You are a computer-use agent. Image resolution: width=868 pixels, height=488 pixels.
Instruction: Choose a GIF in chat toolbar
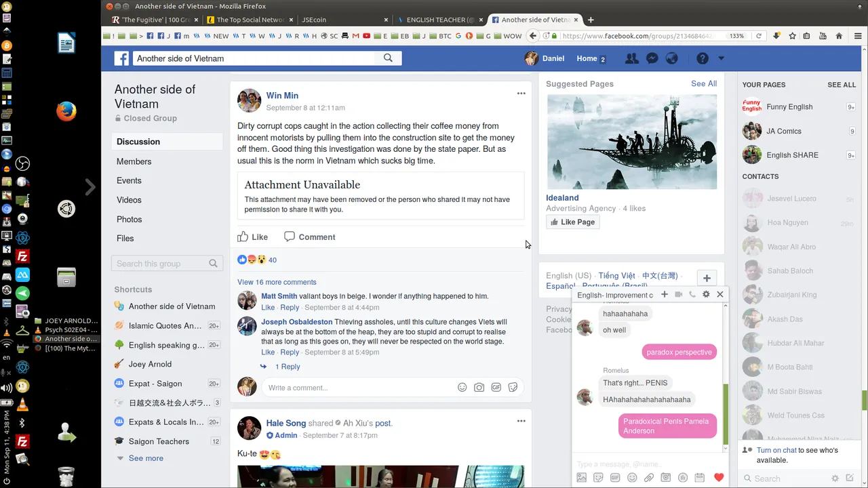(x=615, y=478)
